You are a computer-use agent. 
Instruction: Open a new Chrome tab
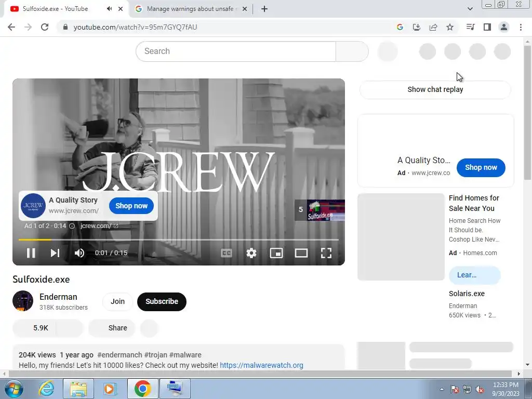264,9
